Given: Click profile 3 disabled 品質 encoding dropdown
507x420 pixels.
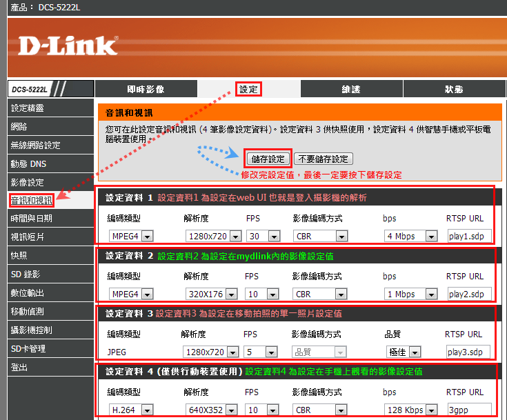Looking at the screenshot, I should tap(319, 352).
